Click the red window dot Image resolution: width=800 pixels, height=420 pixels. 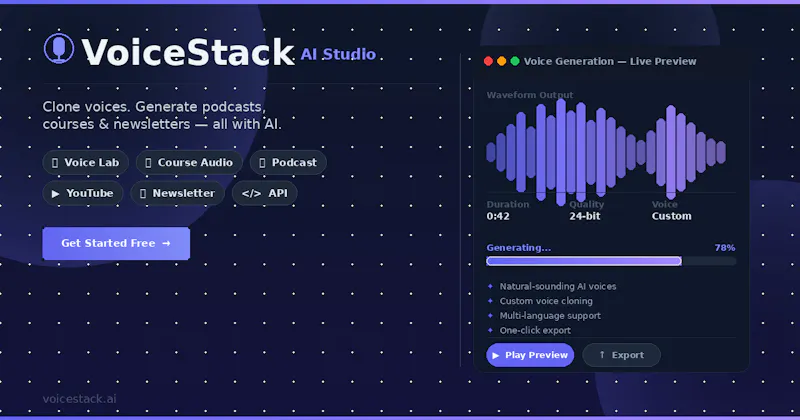click(x=488, y=61)
